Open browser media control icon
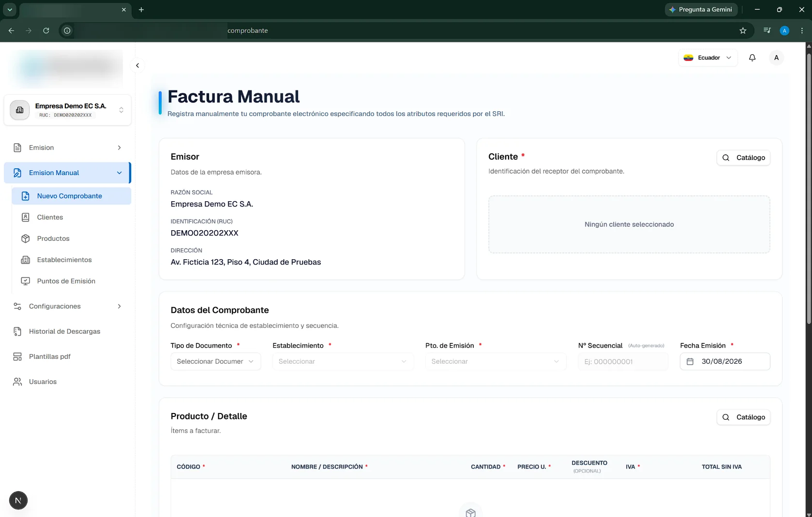The height and width of the screenshot is (517, 812). [767, 30]
